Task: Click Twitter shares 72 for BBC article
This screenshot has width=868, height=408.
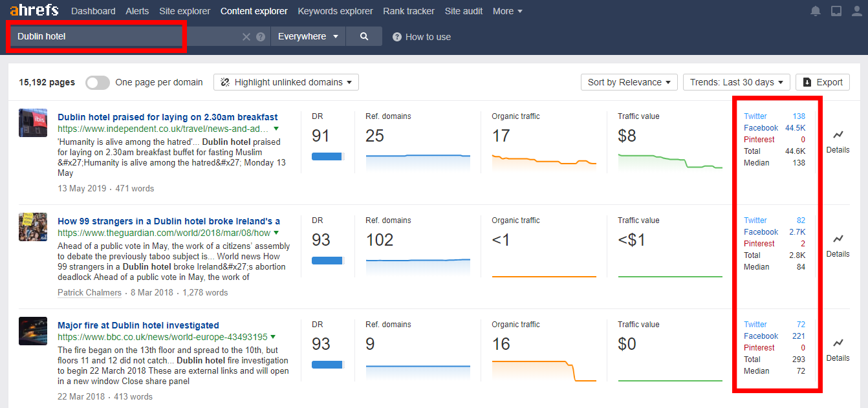Action: pyautogui.click(x=801, y=325)
